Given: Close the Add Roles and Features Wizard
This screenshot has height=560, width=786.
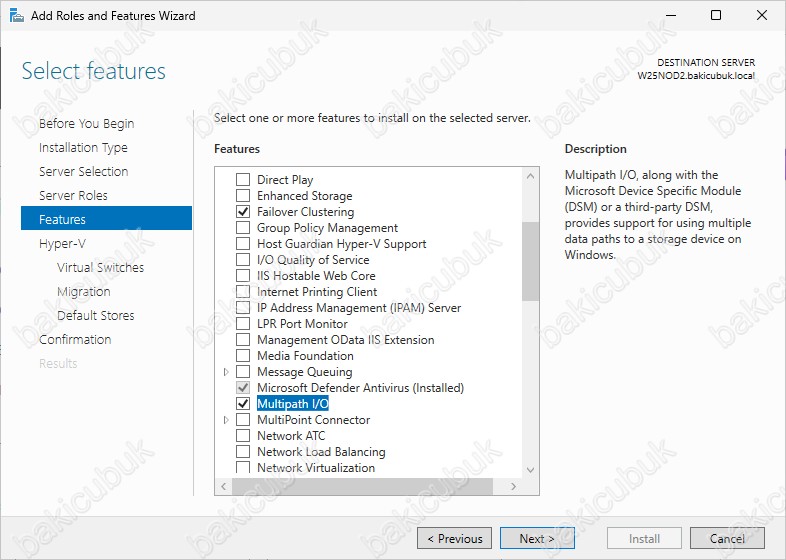Looking at the screenshot, I should tap(761, 15).
